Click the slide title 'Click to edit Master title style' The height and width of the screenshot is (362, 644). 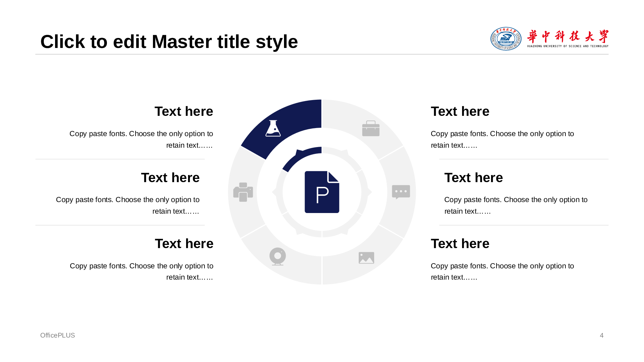click(x=169, y=42)
